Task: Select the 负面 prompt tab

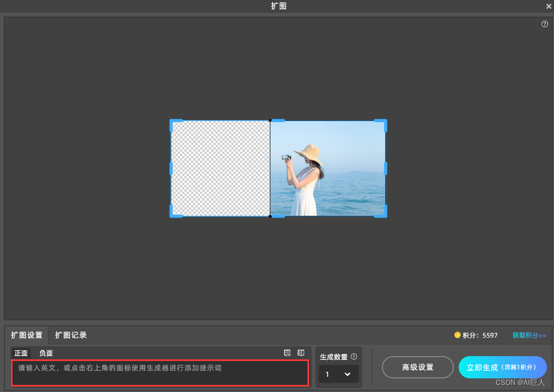Action: [46, 353]
